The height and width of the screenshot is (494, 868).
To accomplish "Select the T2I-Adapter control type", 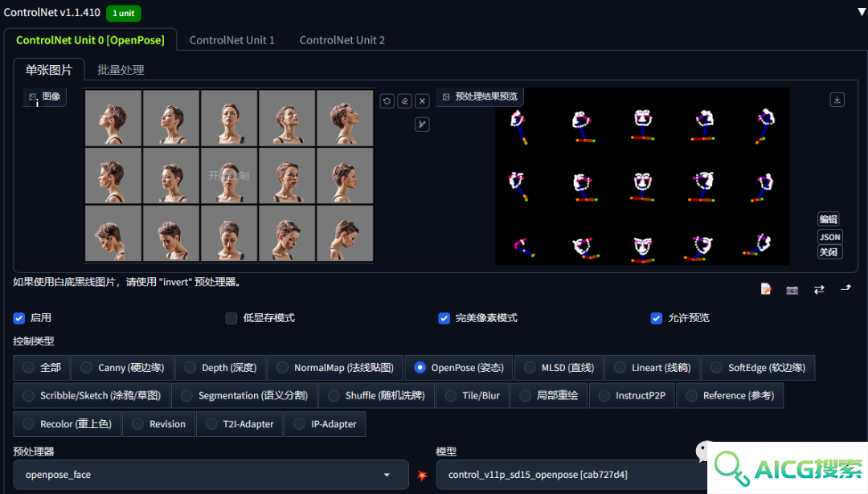I will (240, 424).
